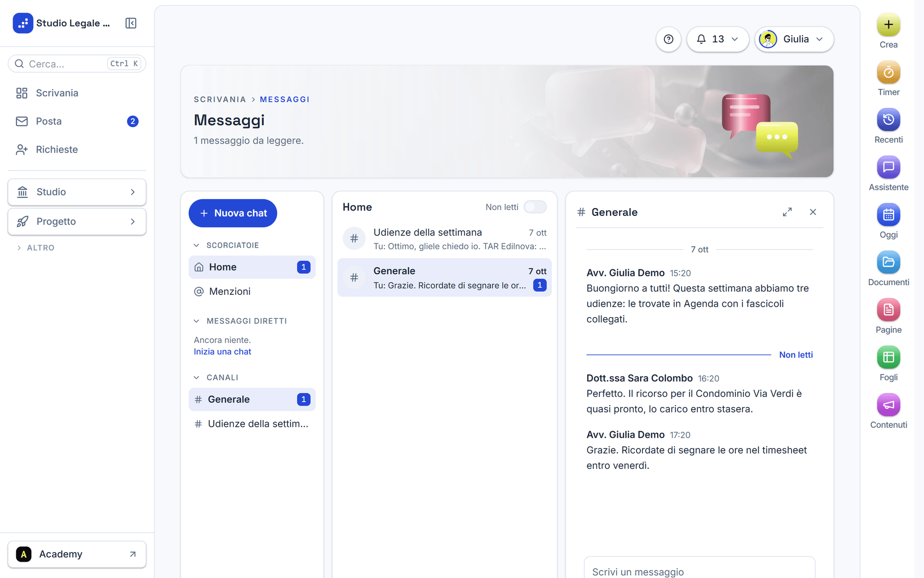Open the Recenti history icon
The image size is (924, 578).
coord(888,120)
